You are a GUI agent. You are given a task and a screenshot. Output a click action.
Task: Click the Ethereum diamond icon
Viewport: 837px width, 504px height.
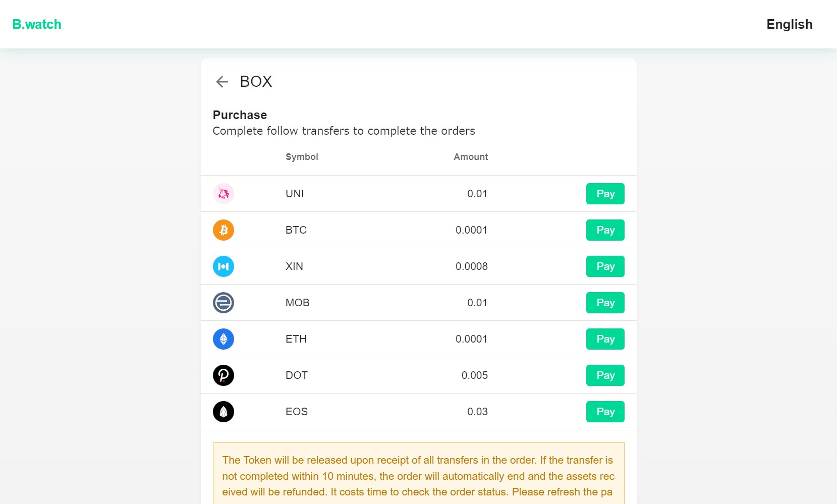(224, 339)
